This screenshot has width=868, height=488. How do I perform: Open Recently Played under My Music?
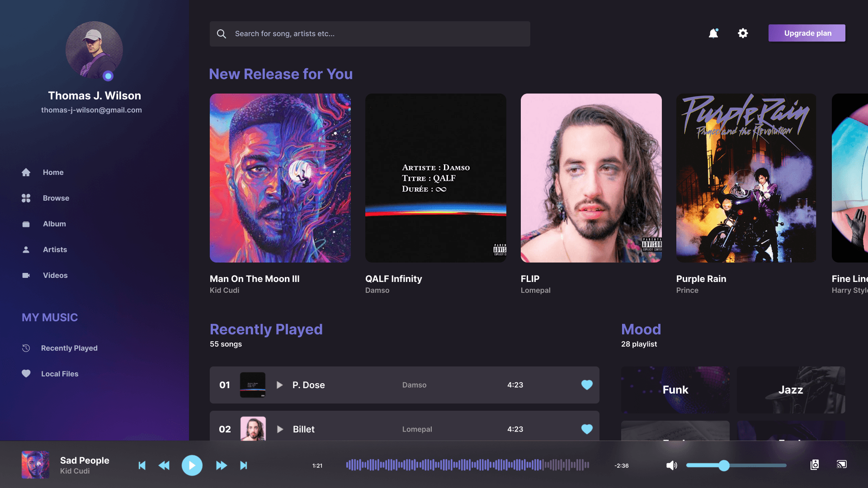click(69, 348)
